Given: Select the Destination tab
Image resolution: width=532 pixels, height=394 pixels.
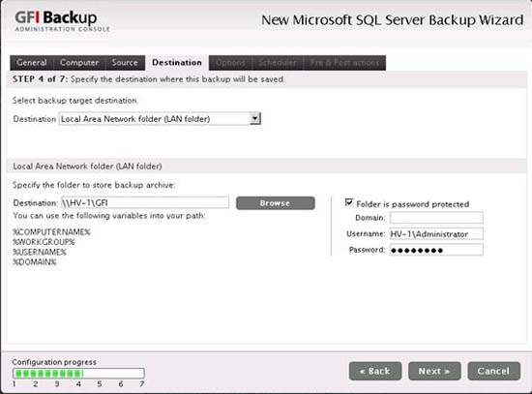Looking at the screenshot, I should (177, 63).
